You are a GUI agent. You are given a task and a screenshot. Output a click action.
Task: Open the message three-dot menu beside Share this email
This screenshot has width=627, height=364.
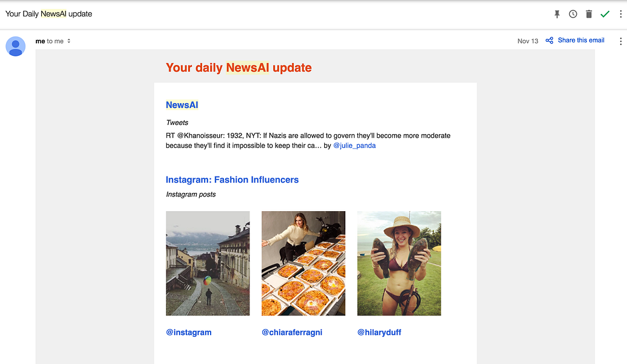pyautogui.click(x=620, y=41)
